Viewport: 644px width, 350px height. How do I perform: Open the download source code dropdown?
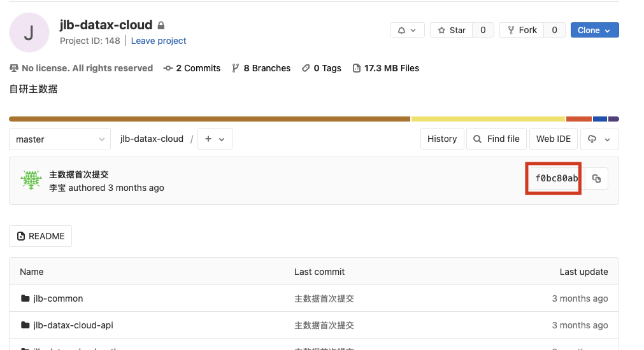tap(599, 139)
